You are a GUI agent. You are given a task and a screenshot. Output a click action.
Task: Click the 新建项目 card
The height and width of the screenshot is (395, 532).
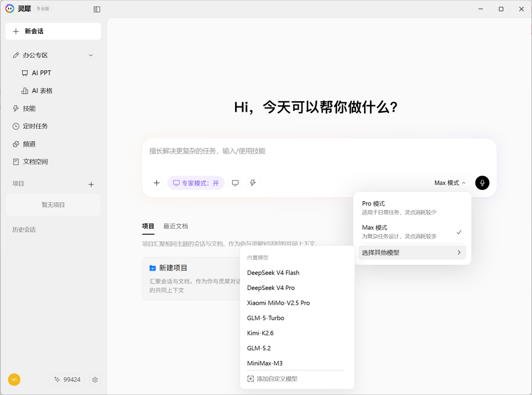tap(192, 279)
